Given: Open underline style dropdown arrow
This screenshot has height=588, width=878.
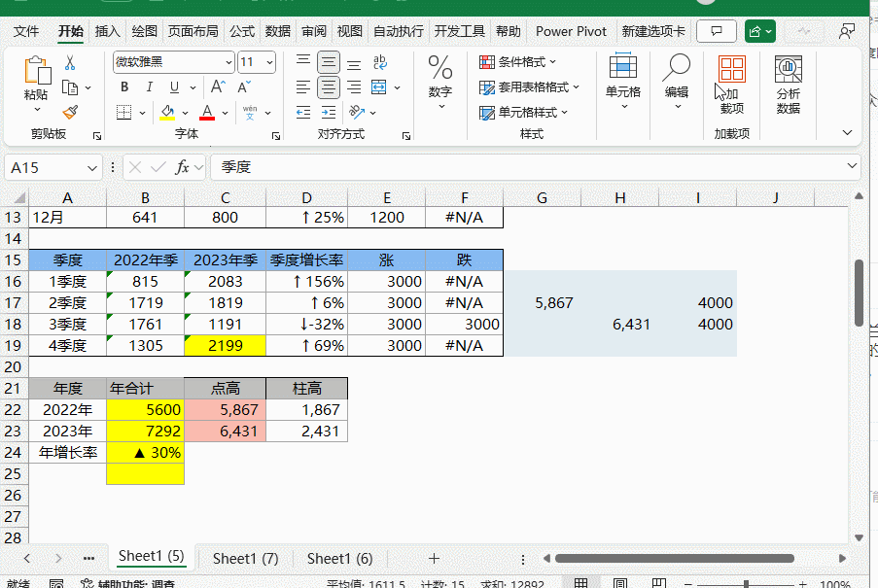Looking at the screenshot, I should 193,87.
